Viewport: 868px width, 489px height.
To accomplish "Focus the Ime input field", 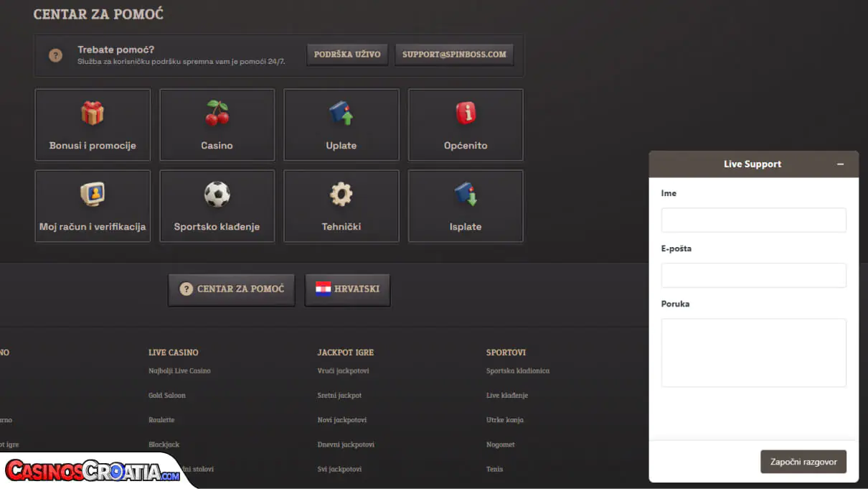I will pos(753,220).
